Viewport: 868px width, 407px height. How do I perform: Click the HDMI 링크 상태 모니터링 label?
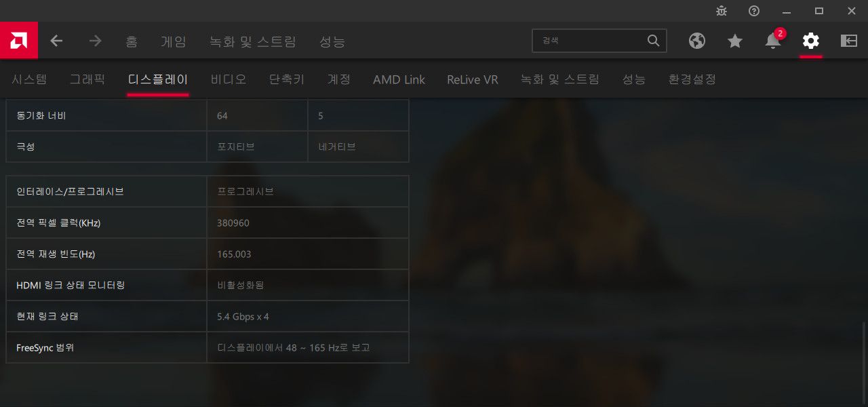(71, 286)
